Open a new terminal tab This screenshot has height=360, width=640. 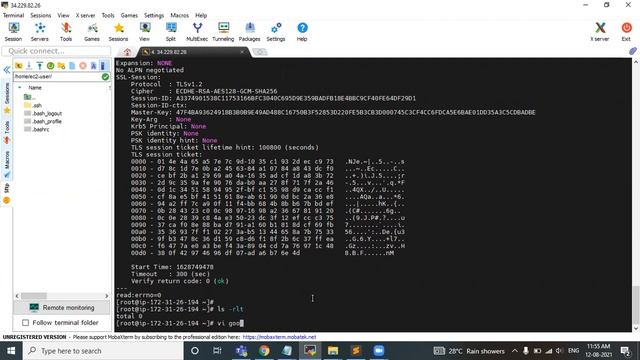click(x=260, y=52)
